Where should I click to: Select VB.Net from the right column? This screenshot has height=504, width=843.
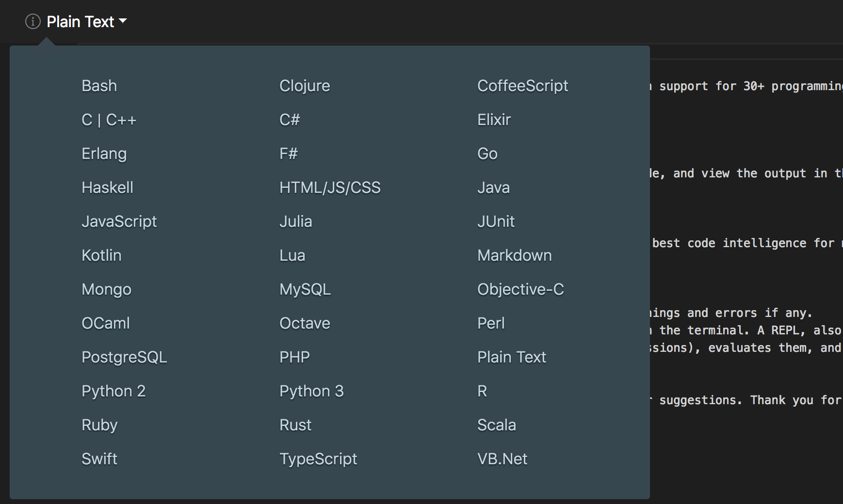tap(503, 458)
